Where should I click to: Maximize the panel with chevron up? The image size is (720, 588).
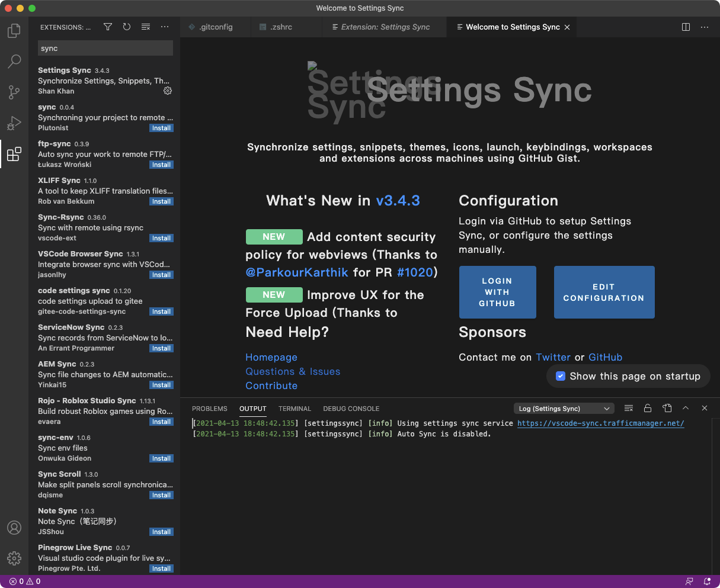tap(686, 408)
